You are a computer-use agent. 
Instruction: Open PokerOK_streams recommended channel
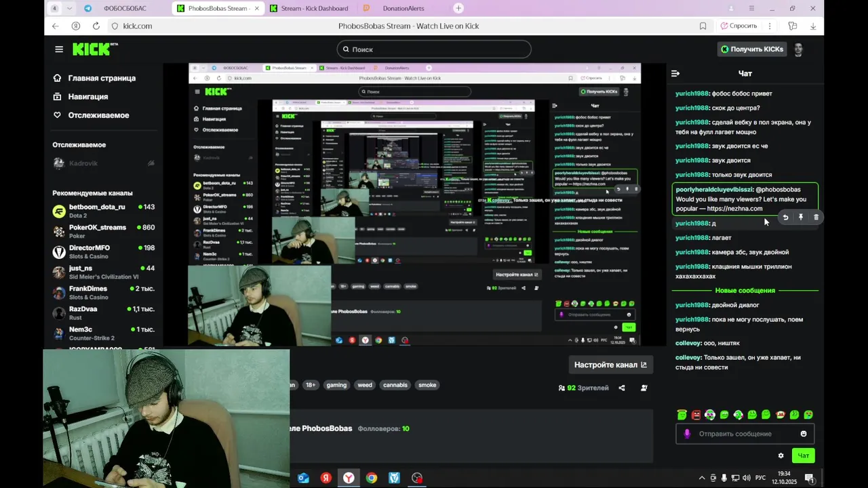click(104, 231)
